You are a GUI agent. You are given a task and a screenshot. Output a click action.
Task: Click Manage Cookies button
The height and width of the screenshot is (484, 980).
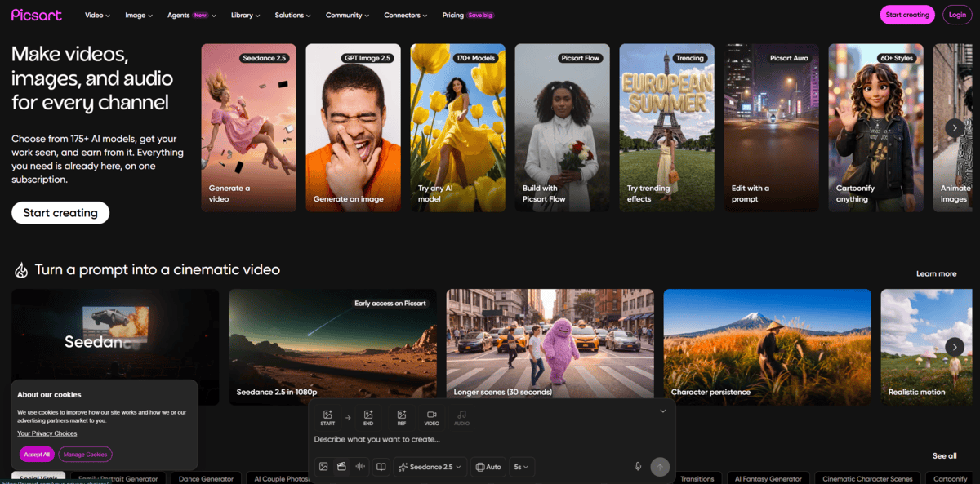(85, 455)
